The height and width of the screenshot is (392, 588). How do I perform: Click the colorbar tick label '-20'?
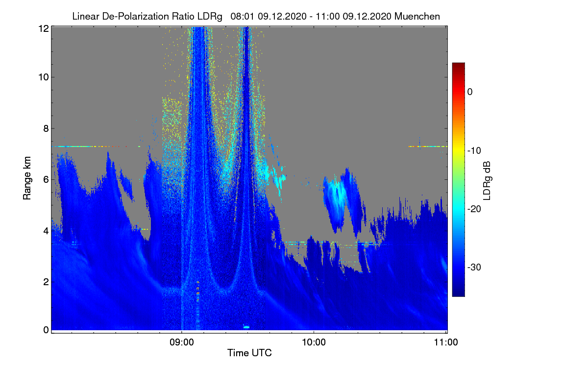[475, 209]
